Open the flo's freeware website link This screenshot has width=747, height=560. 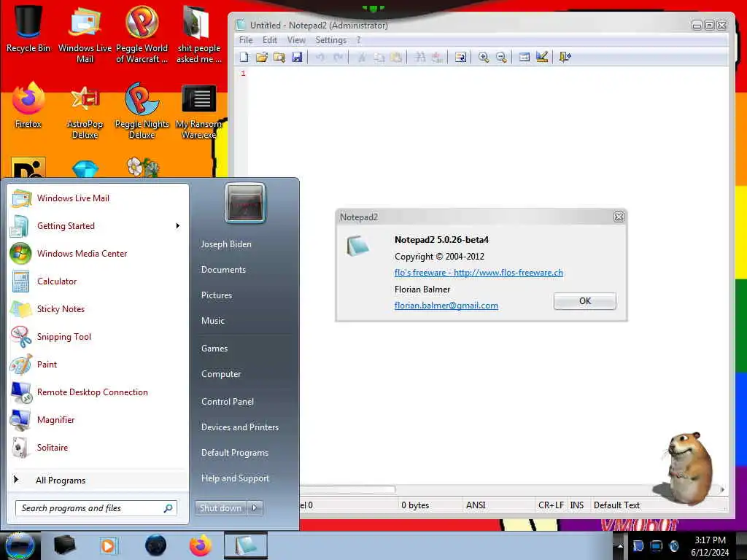pos(479,273)
